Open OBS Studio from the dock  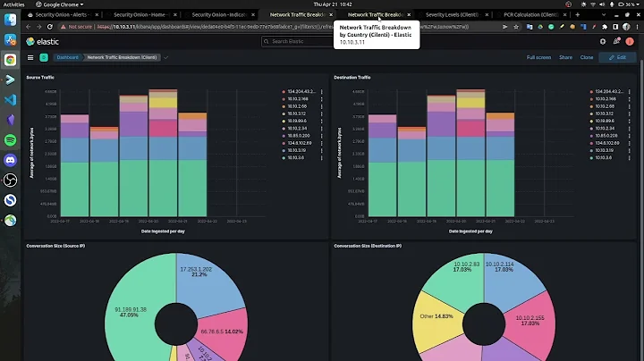pos(10,180)
